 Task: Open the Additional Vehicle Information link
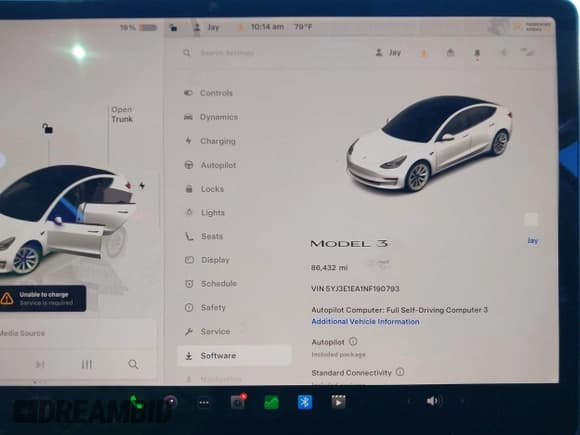click(x=365, y=322)
